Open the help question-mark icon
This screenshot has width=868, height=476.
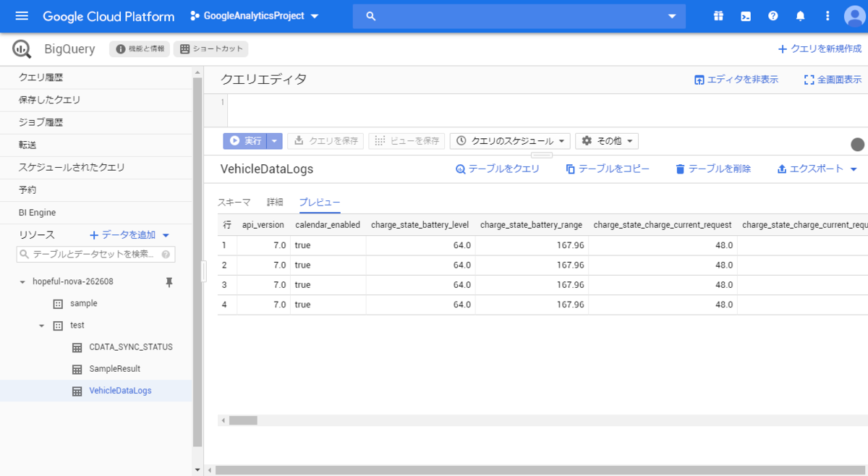point(773,16)
